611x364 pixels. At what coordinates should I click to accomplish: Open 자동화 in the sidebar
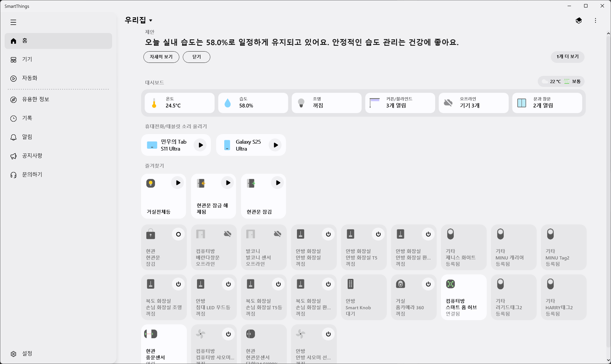[x=30, y=78]
